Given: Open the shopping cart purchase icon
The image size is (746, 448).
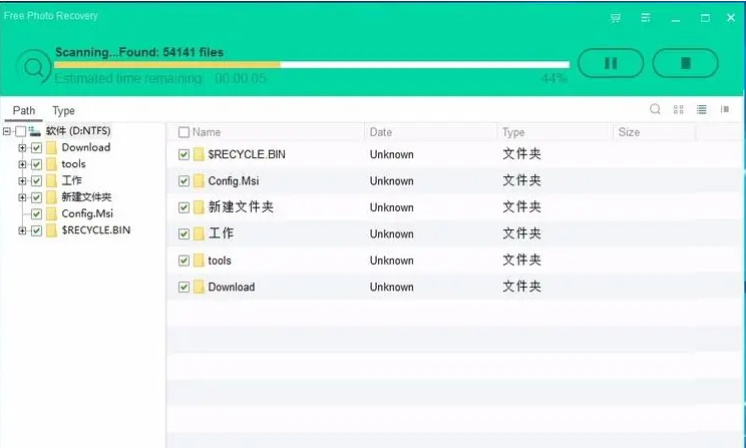Looking at the screenshot, I should coord(615,18).
